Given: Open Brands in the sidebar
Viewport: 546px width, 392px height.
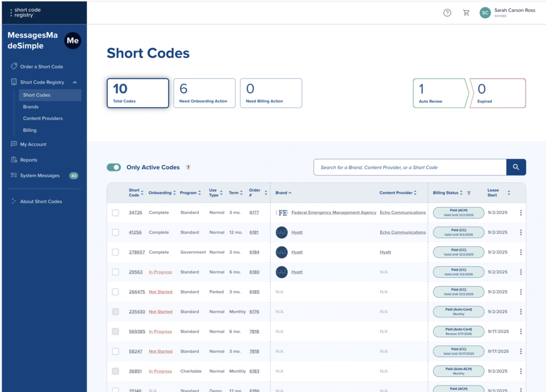Looking at the screenshot, I should tap(31, 107).
